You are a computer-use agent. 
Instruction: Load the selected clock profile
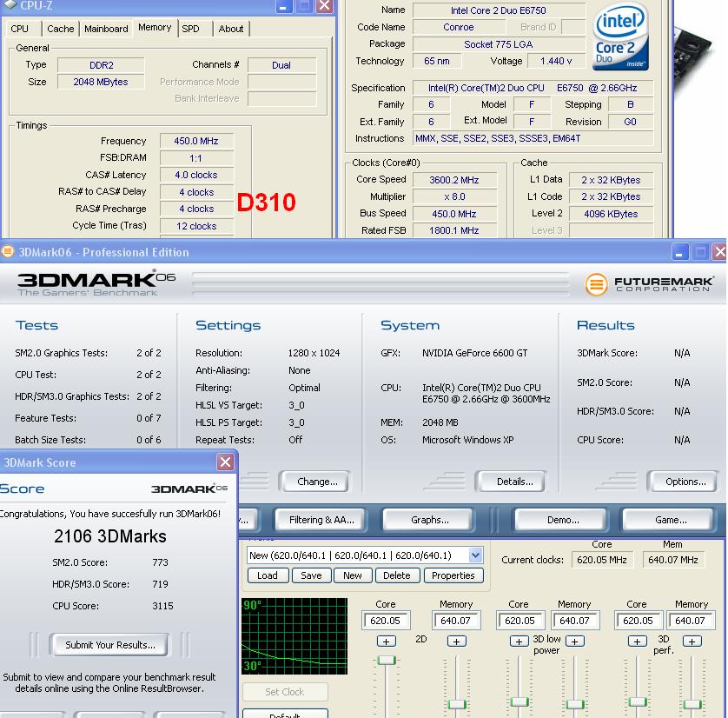(268, 575)
